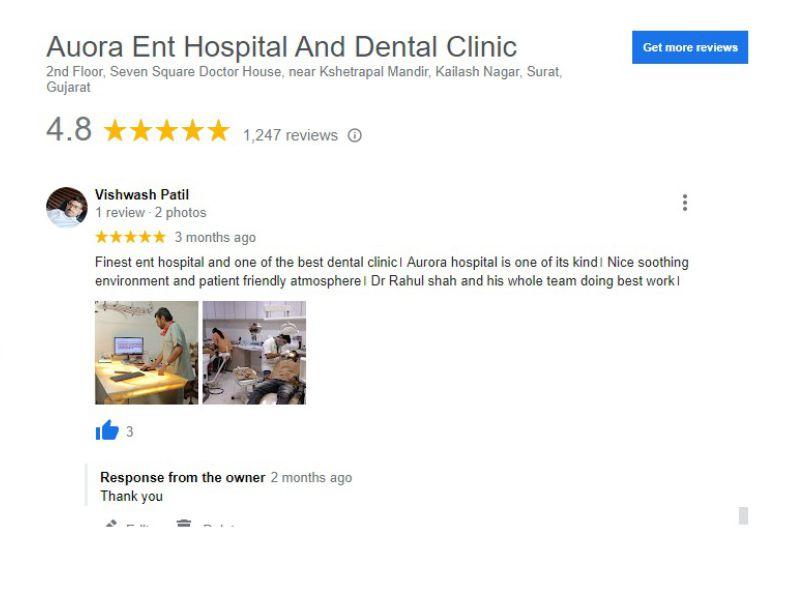Click the Auora Ent Hospital And Dental Clinic title

tap(282, 46)
